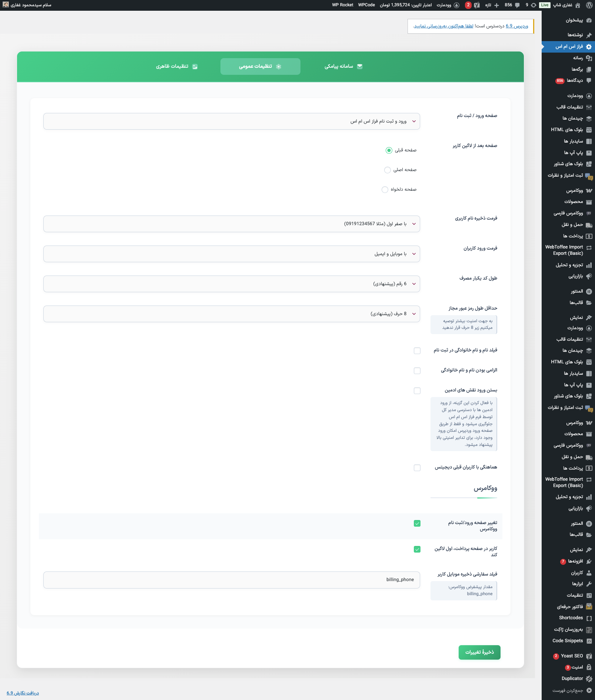Viewport: 595px width, 700px height.
Task: Click the WordPress logo in admin bar
Action: (589, 5)
